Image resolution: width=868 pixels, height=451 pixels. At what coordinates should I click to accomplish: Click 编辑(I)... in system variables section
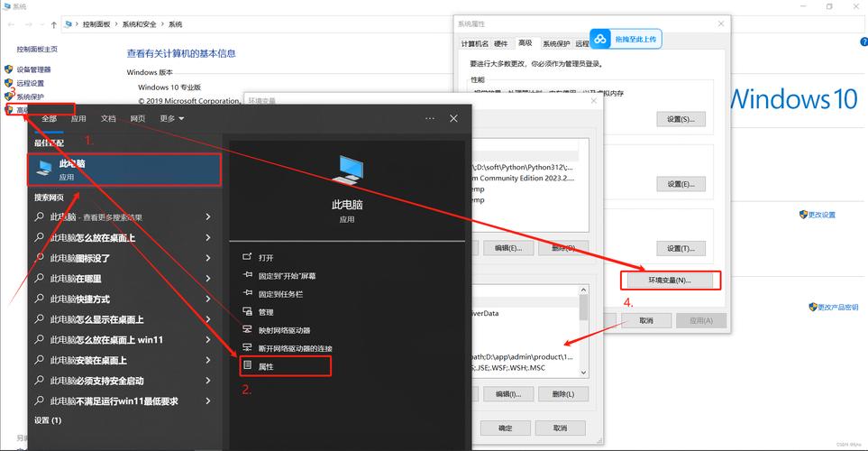pyautogui.click(x=508, y=394)
